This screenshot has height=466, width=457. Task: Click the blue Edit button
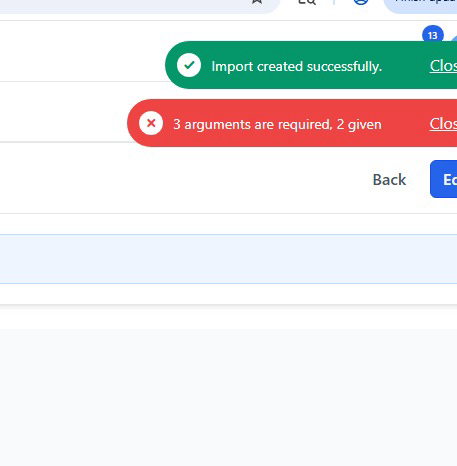[x=444, y=179]
